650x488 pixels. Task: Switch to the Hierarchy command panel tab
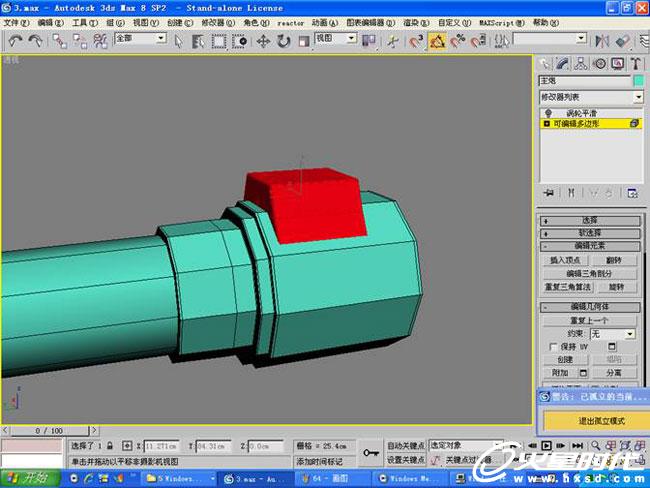pos(581,63)
